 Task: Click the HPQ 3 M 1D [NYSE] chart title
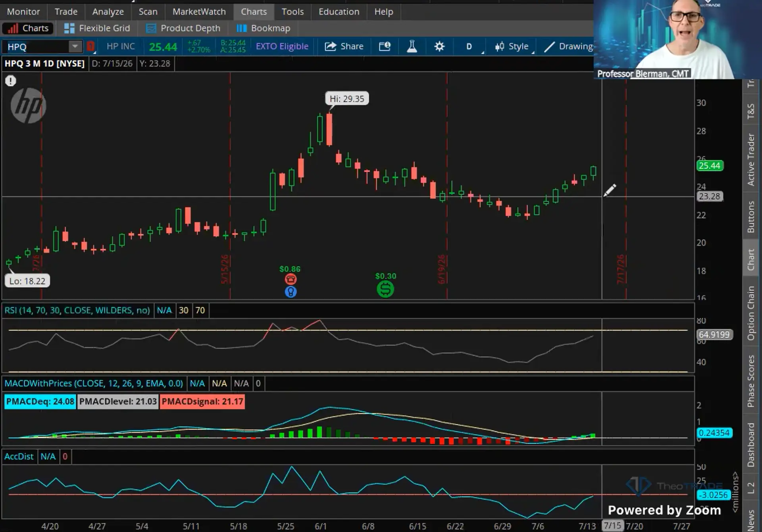point(44,64)
